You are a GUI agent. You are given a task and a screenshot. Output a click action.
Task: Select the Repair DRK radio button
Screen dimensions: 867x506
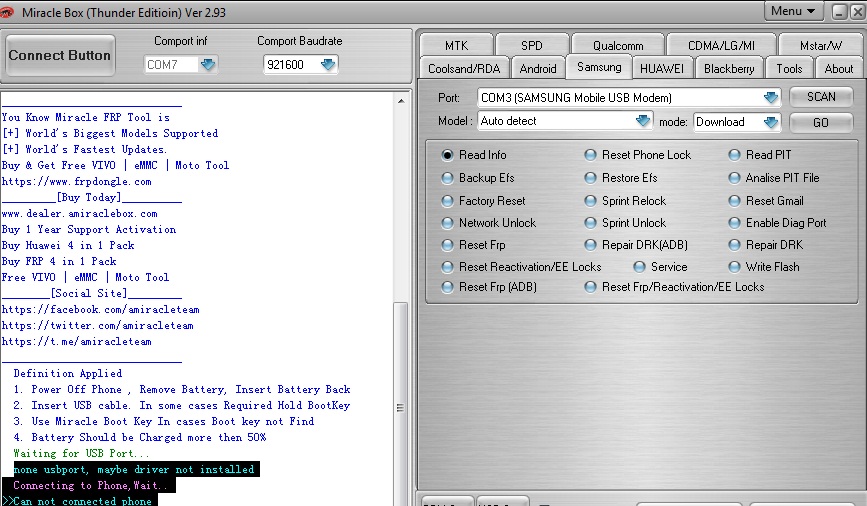734,245
